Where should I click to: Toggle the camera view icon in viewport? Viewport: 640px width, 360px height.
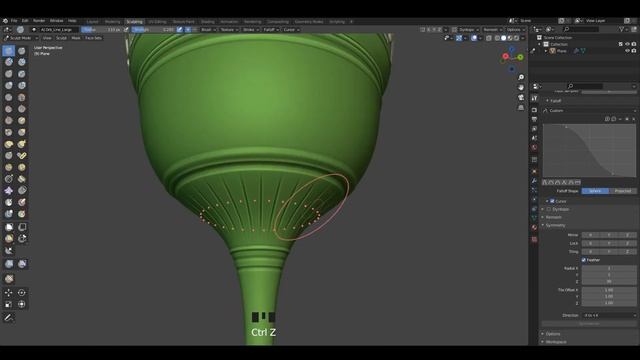coord(521,98)
